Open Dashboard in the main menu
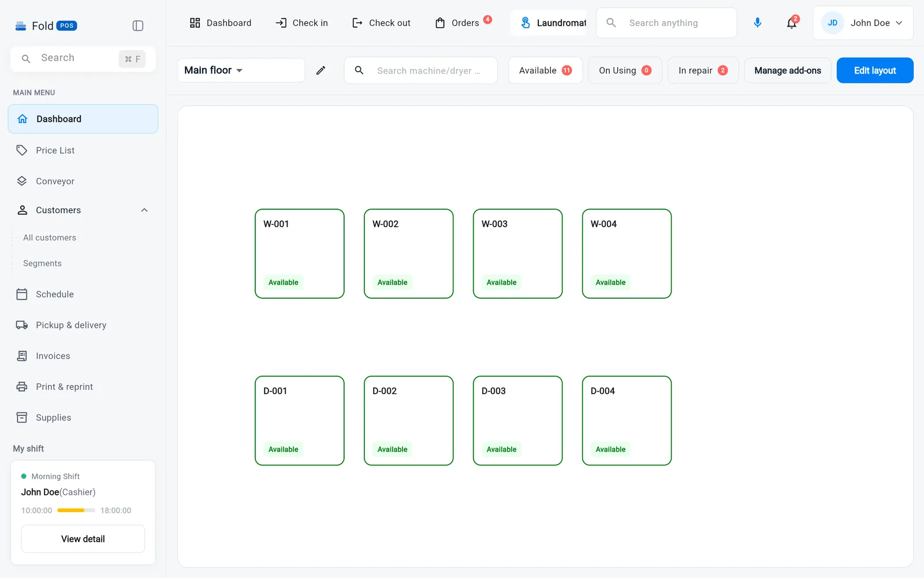The image size is (924, 578). 83,119
